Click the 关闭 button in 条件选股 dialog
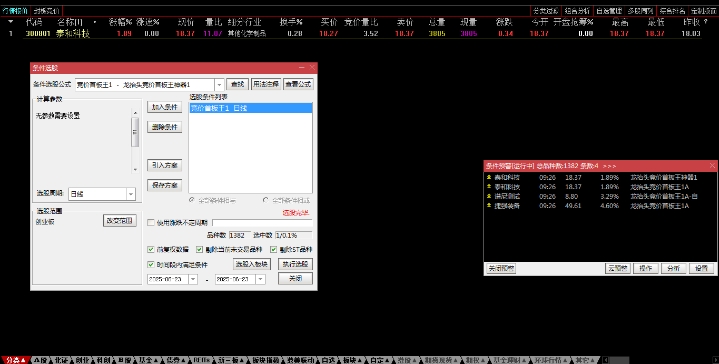719x364 pixels. [x=295, y=278]
